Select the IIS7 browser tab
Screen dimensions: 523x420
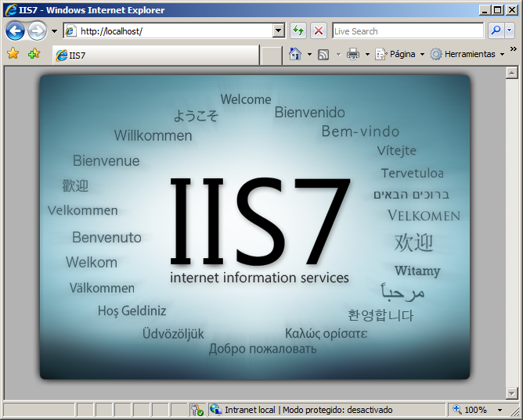click(x=156, y=55)
